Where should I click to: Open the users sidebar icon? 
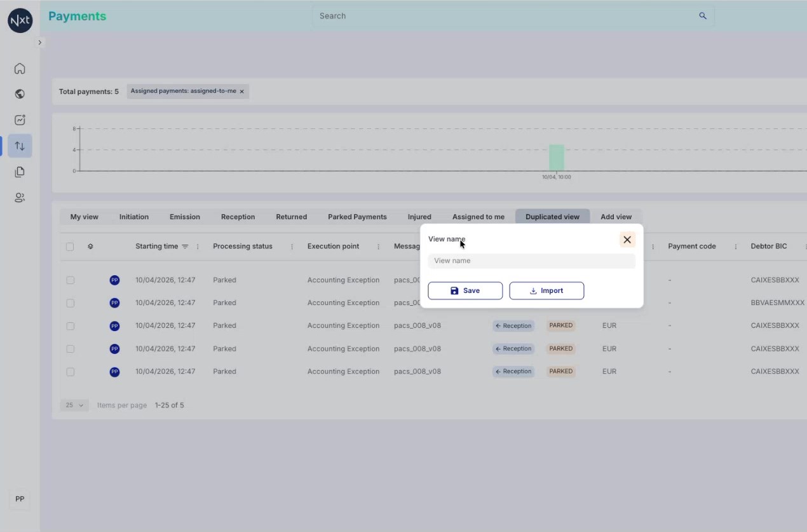(20, 198)
